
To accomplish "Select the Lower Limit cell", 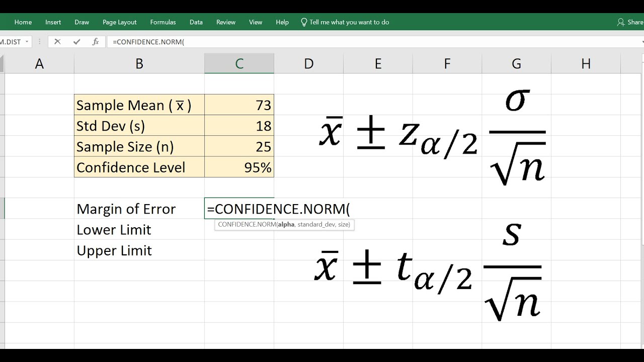I will (139, 229).
